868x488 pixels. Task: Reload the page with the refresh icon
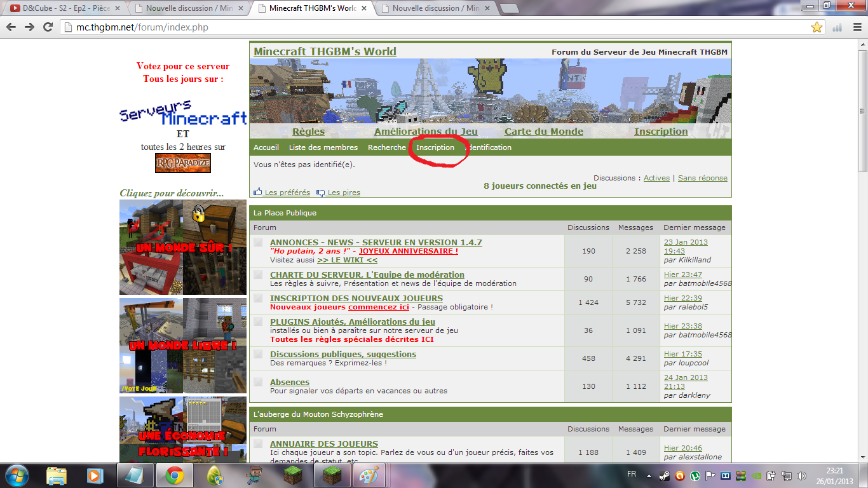coord(48,27)
